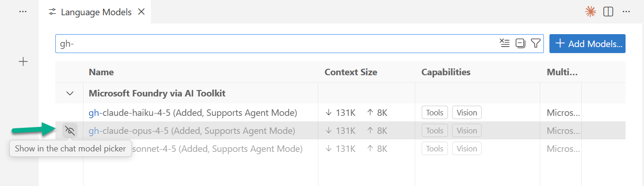Click the Context Size column header
Screen dimensions: 644x186
click(x=351, y=72)
